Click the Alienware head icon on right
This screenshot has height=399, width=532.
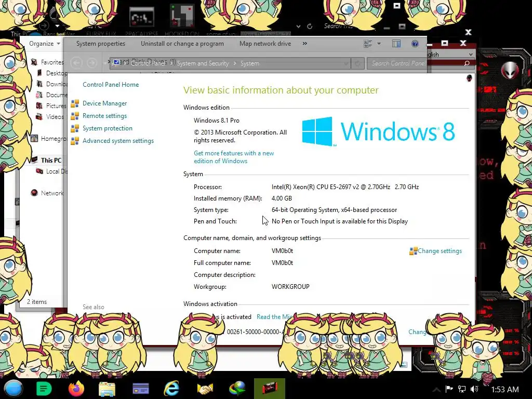coord(510,71)
